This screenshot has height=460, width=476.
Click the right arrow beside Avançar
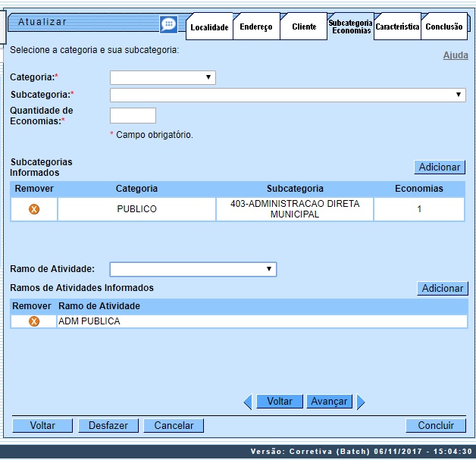(361, 402)
